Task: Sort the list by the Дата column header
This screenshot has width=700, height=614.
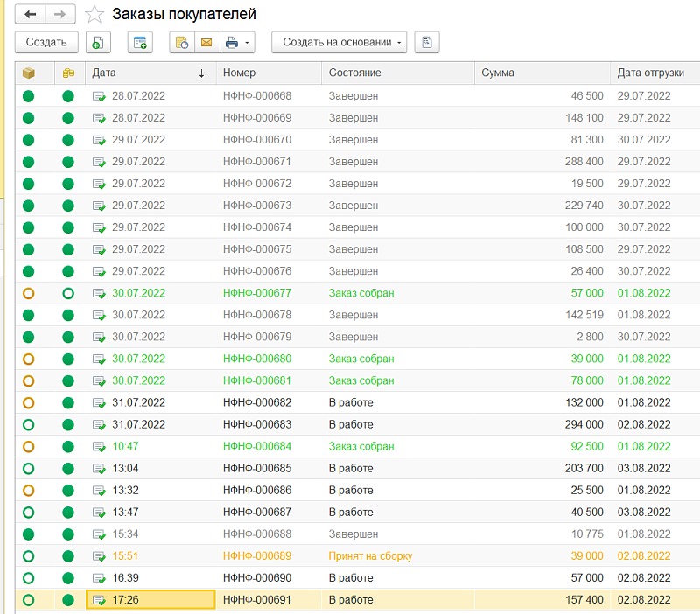Action: 149,73
